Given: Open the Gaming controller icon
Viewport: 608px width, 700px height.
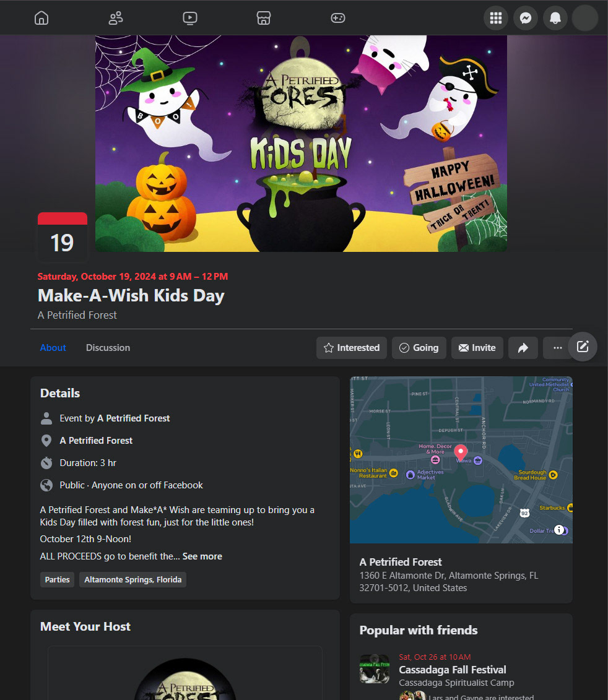Looking at the screenshot, I should (x=337, y=19).
